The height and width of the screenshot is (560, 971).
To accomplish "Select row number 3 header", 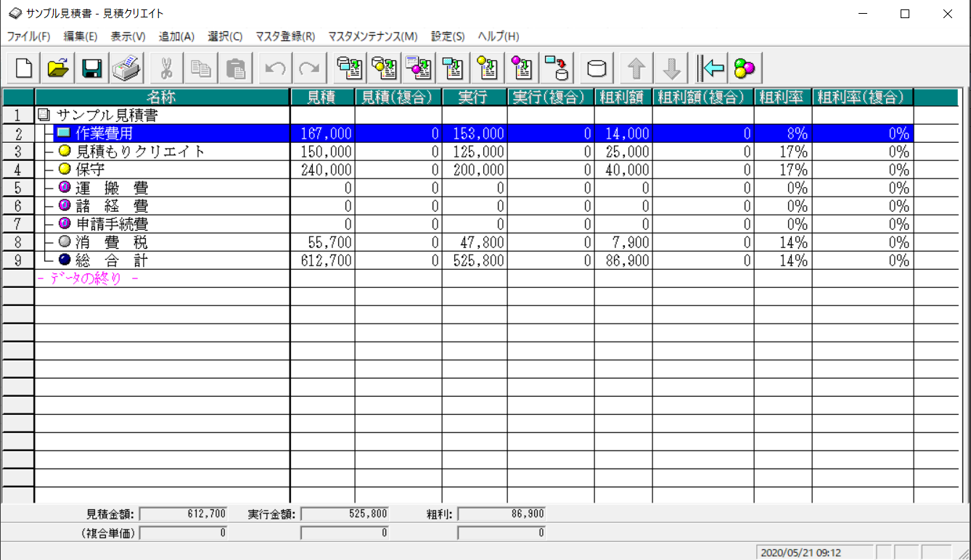I will point(18,151).
